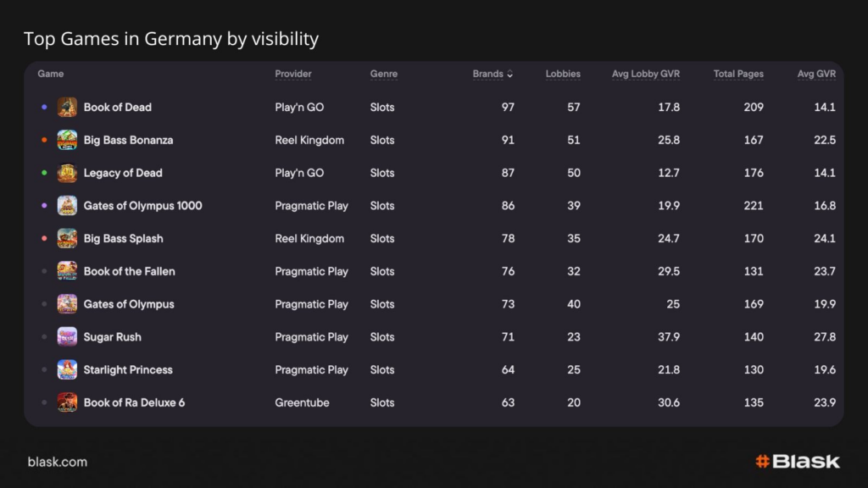Click the Genre column header

[x=384, y=75]
